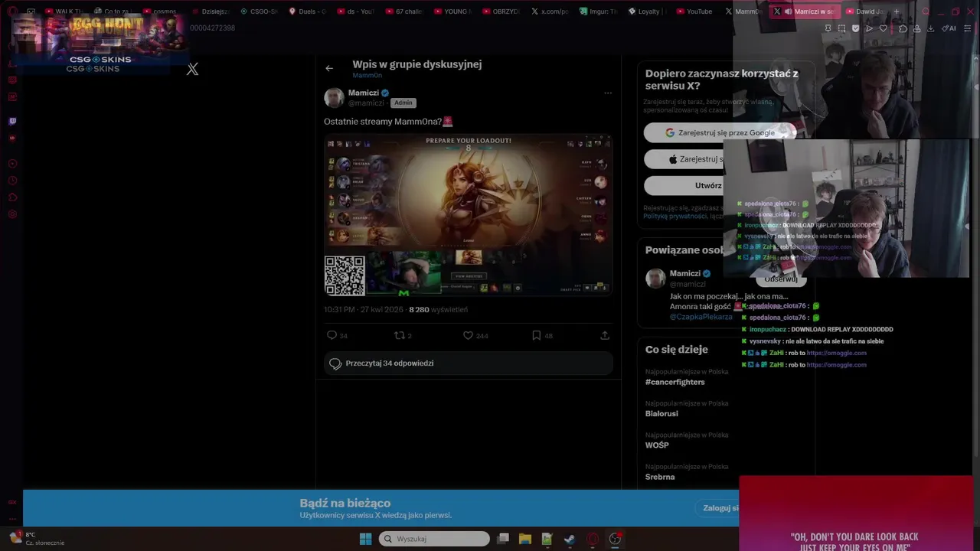Click the heart icon in the browser toolbar
The width and height of the screenshot is (980, 551).
pyautogui.click(x=883, y=28)
